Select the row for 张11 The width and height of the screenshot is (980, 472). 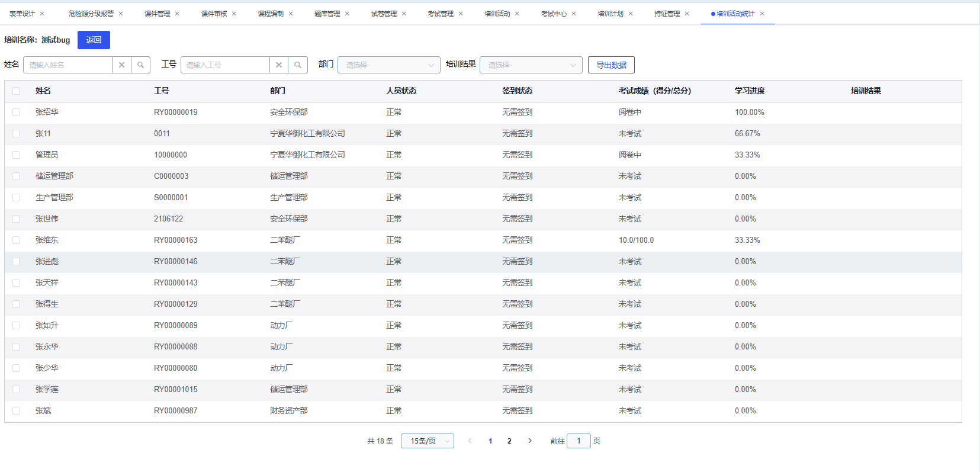point(16,134)
